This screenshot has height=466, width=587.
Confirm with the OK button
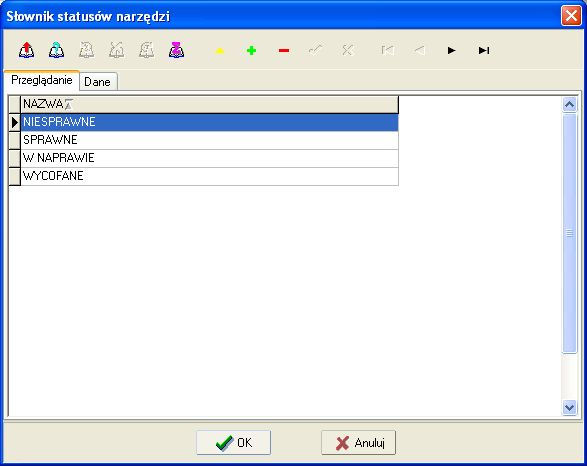pyautogui.click(x=234, y=443)
